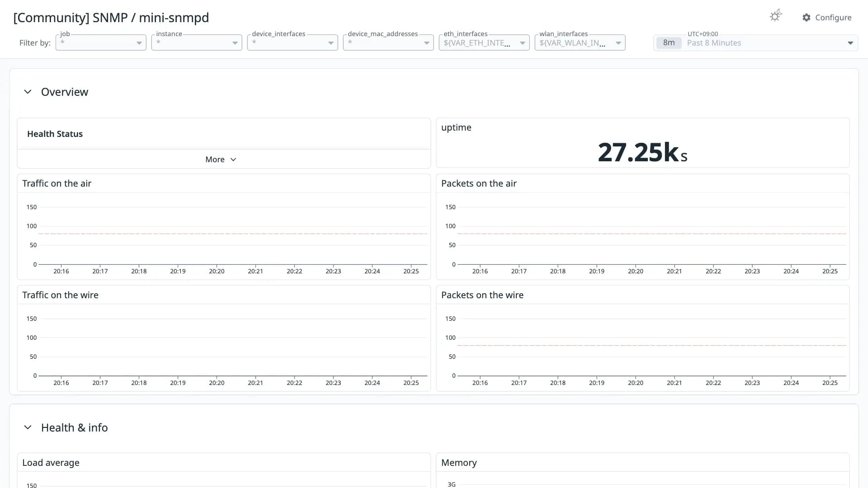This screenshot has height=488, width=868.
Task: Click the Packets on the air title
Action: point(479,183)
